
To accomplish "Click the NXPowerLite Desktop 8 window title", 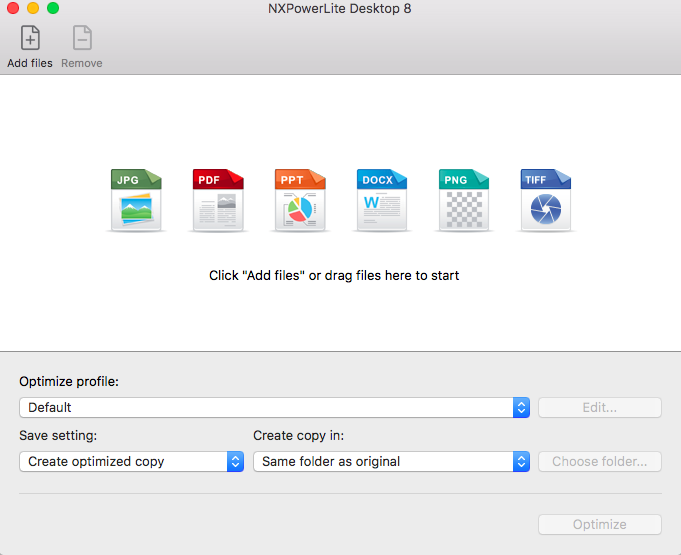I will click(x=340, y=9).
